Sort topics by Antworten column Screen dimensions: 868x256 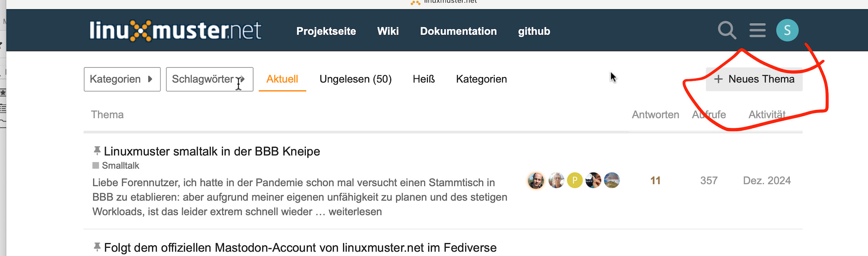(655, 115)
